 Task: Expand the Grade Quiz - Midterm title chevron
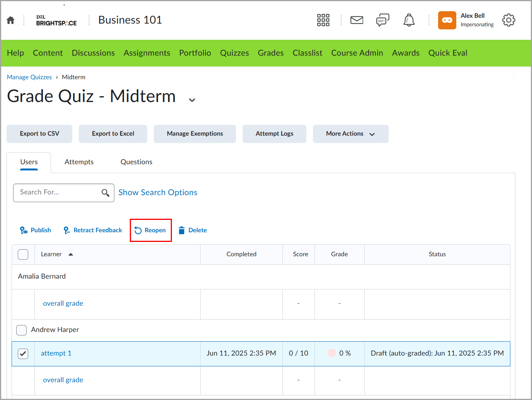pyautogui.click(x=192, y=100)
